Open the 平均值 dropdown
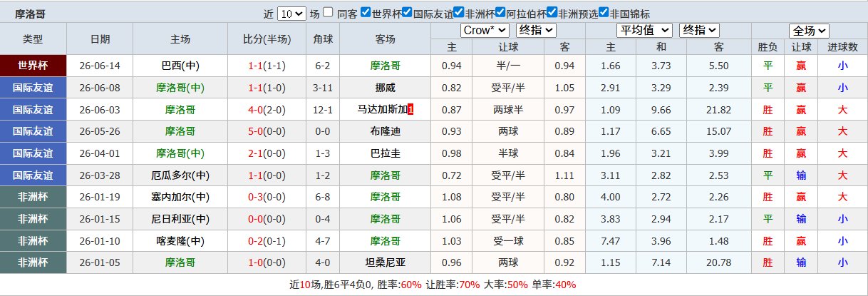868x296 pixels. click(x=644, y=30)
